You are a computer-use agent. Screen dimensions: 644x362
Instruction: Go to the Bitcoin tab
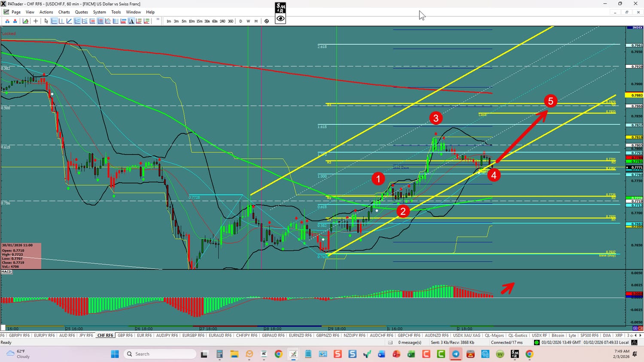pos(558,335)
